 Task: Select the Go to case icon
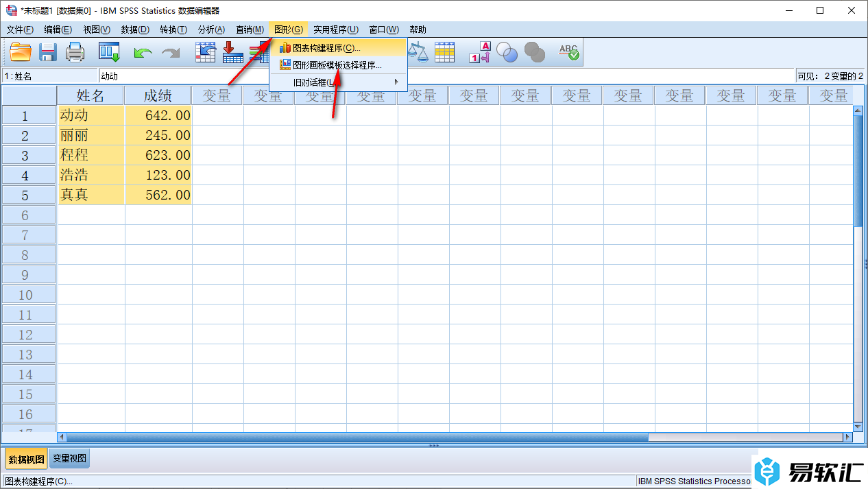pyautogui.click(x=205, y=52)
